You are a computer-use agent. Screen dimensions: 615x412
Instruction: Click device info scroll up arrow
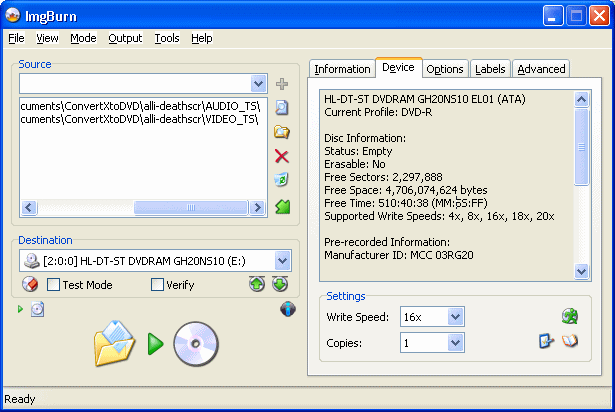point(581,99)
